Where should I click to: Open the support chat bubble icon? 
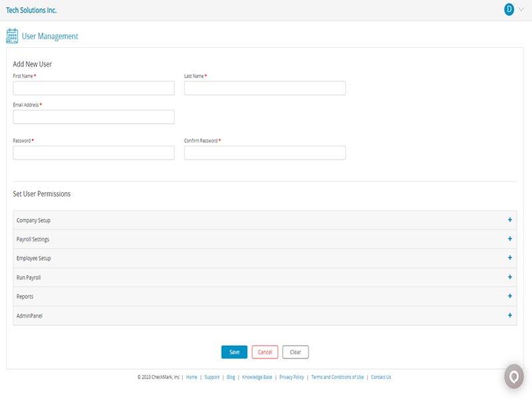(x=513, y=376)
